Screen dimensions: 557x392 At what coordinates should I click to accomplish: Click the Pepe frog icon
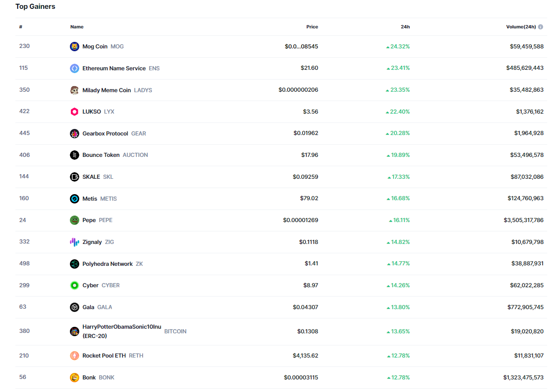tap(75, 220)
